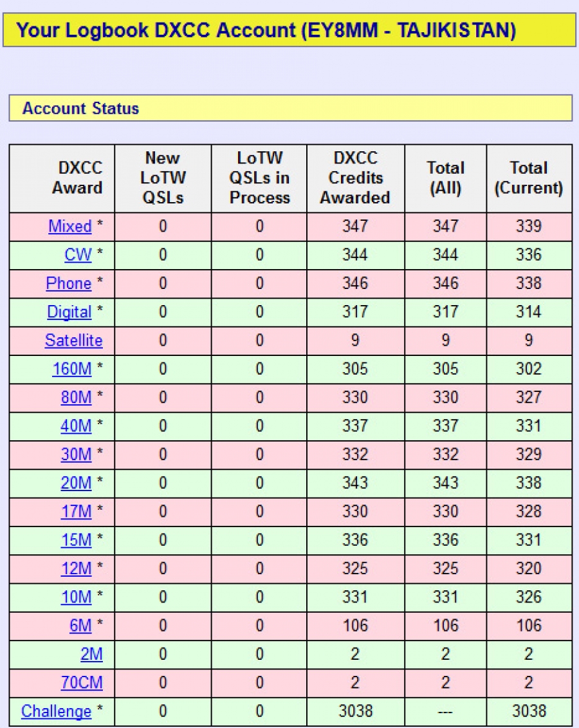Click the 'Total (All)' column header
Image resolution: width=579 pixels, height=728 pixels.
click(x=445, y=178)
